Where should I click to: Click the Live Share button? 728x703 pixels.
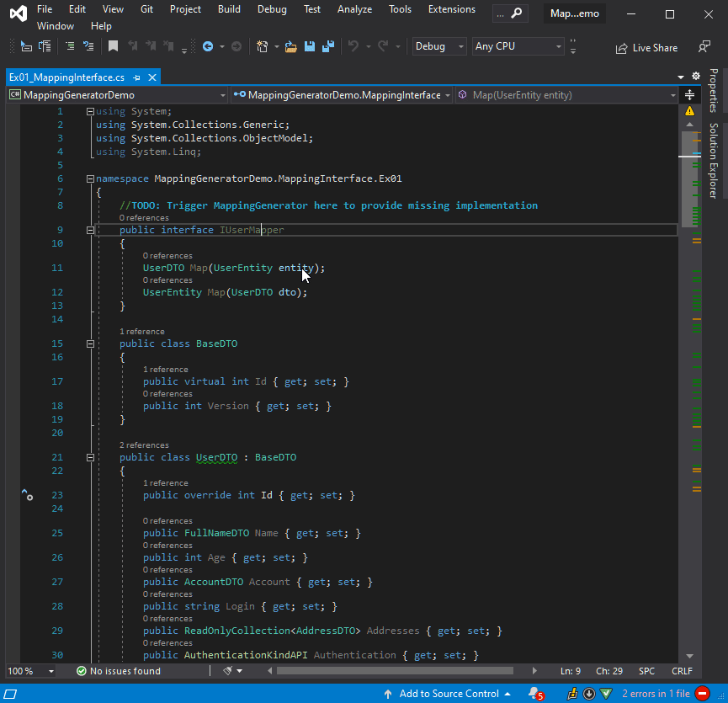point(646,48)
